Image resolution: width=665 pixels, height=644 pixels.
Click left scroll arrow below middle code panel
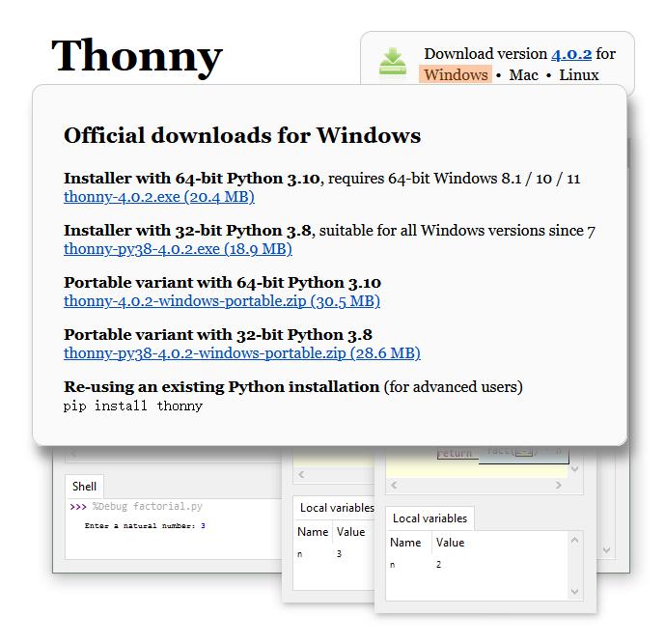(301, 475)
